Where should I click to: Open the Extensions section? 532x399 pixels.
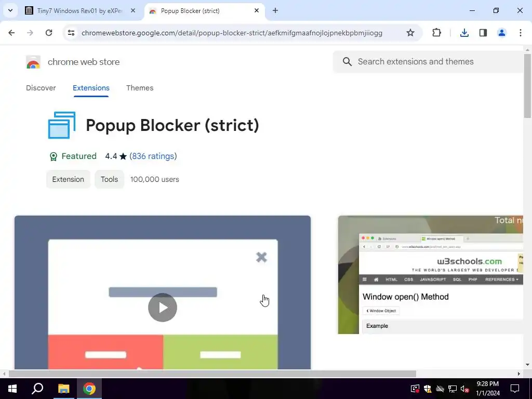coord(91,88)
